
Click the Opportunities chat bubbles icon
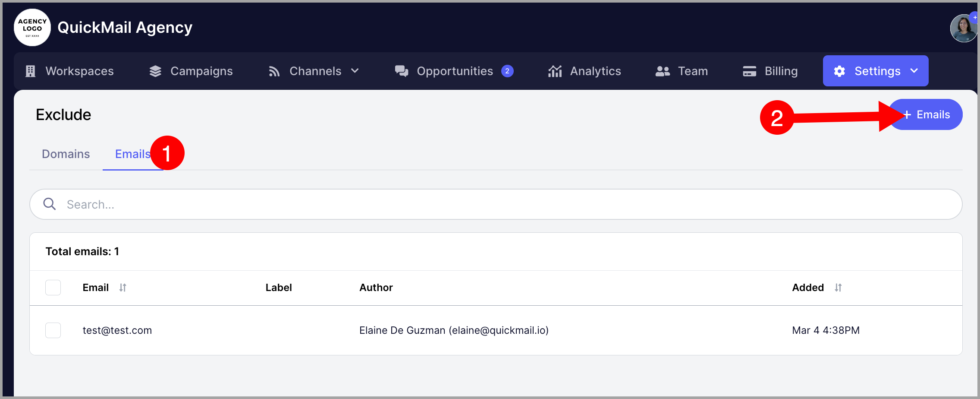pos(402,71)
